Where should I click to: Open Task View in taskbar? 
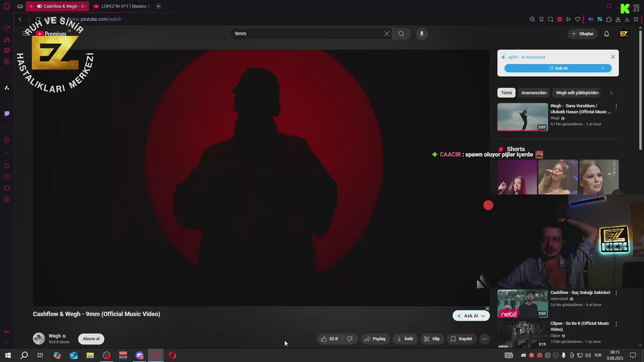point(40,355)
